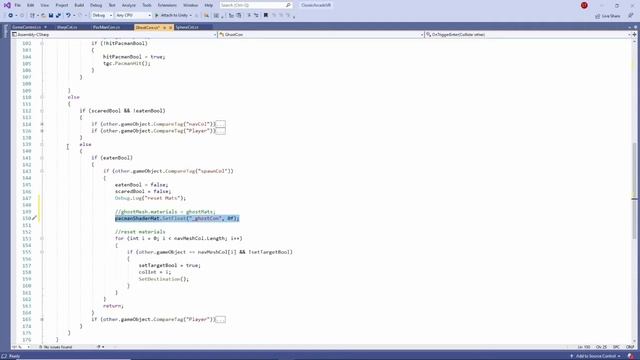640x360 pixels.
Task: Open the Debug configuration dropdown
Action: 102,16
